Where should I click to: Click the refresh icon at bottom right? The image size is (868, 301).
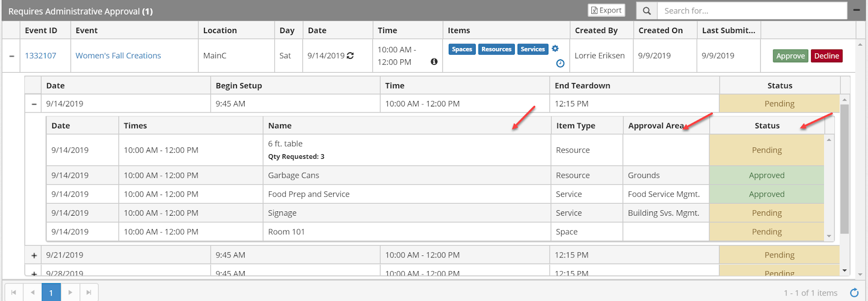(854, 293)
